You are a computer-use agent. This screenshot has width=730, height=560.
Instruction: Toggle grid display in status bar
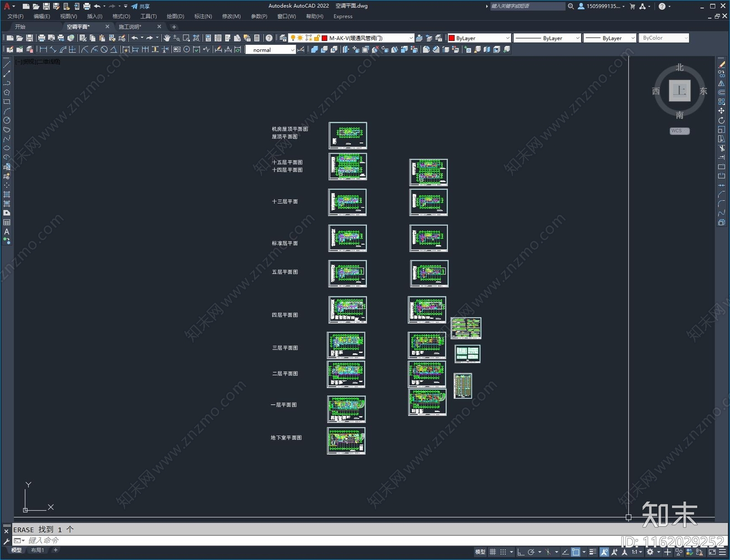493,552
